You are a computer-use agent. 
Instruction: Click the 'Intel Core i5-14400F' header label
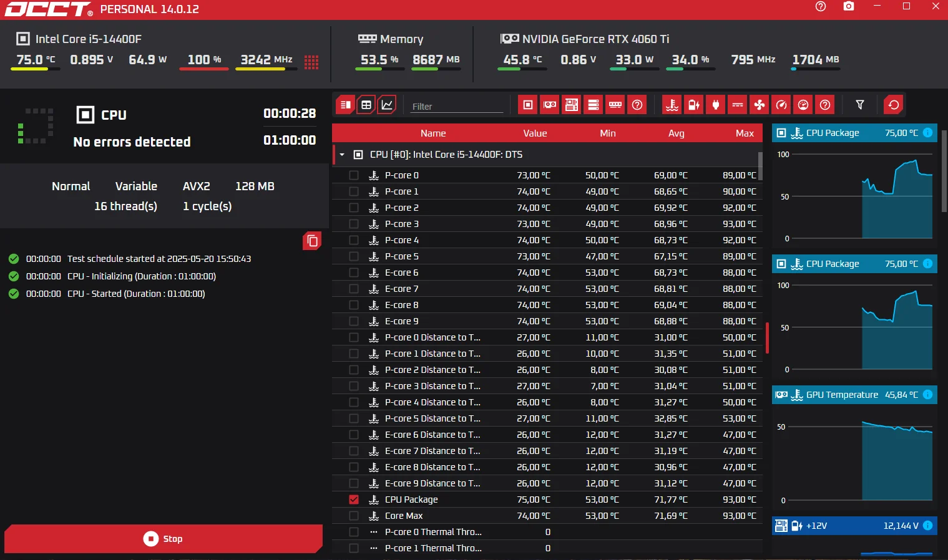[89, 39]
